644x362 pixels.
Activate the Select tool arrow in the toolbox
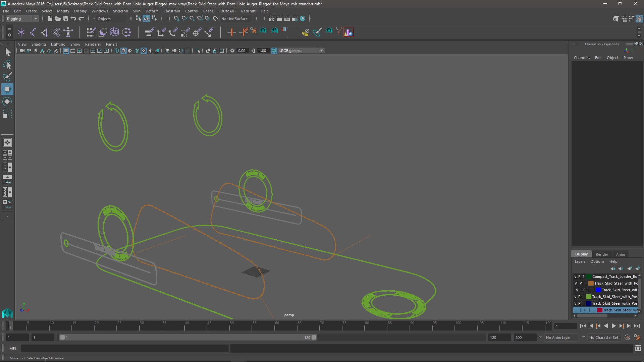[7, 52]
